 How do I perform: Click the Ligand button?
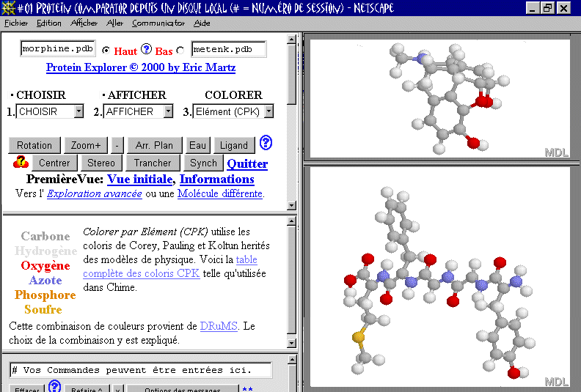coord(234,145)
